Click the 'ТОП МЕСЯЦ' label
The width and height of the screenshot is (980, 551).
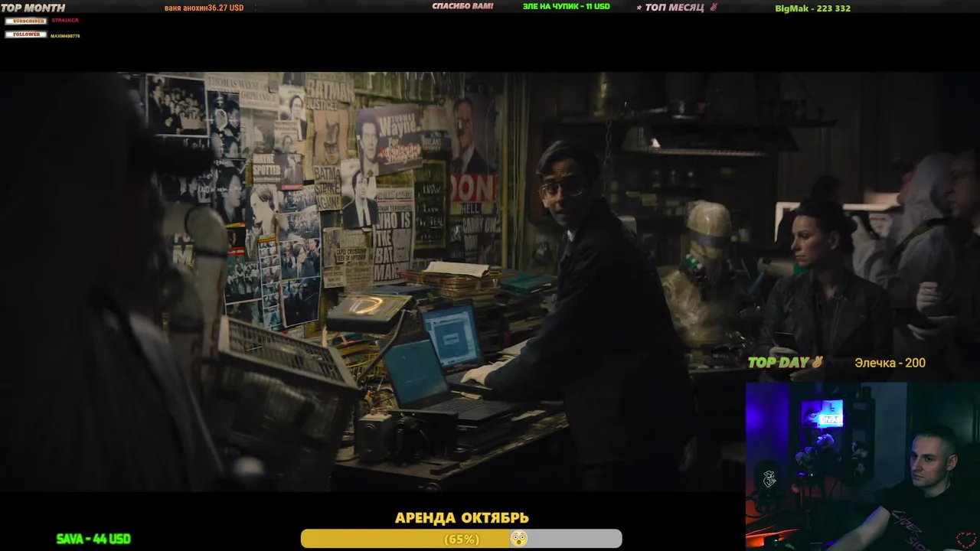[675, 8]
